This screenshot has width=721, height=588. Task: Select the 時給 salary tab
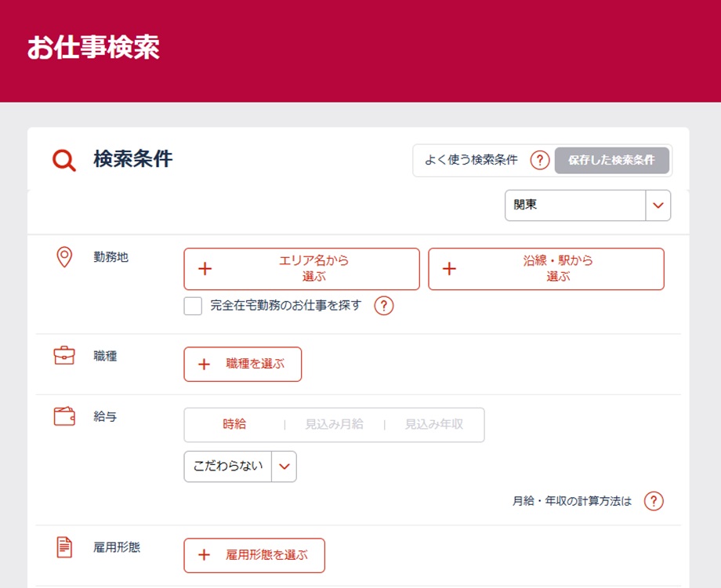[x=234, y=424]
